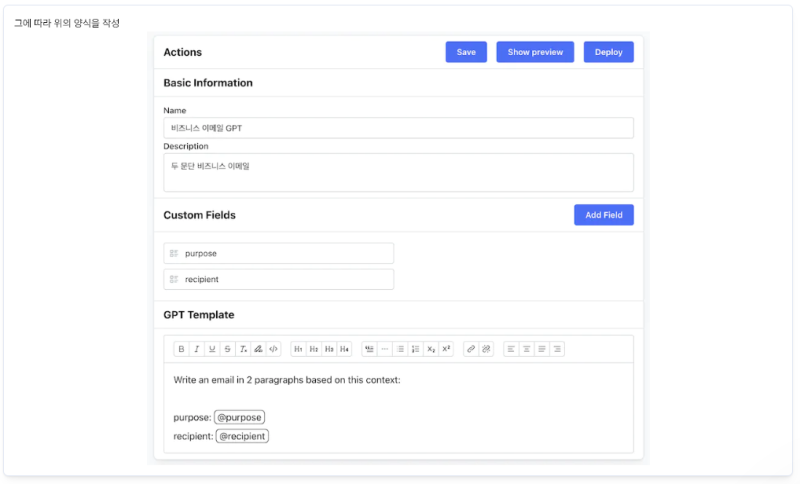Apply superscript formatting
This screenshot has width=800, height=484.
pyautogui.click(x=446, y=349)
